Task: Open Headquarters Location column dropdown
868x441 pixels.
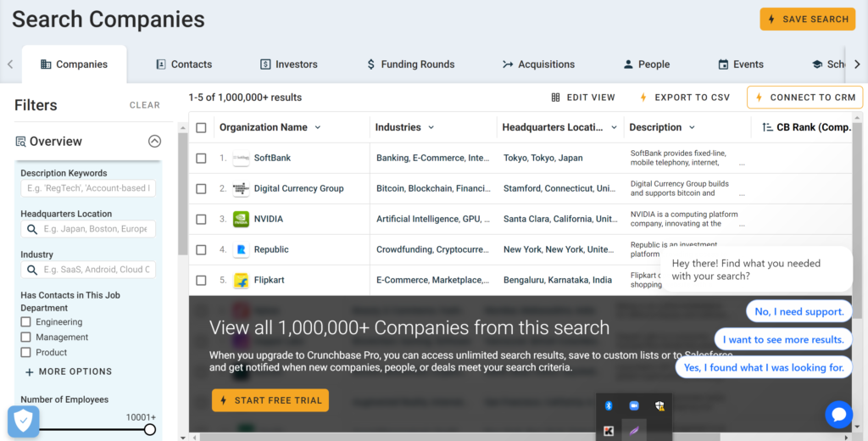Action: [614, 127]
